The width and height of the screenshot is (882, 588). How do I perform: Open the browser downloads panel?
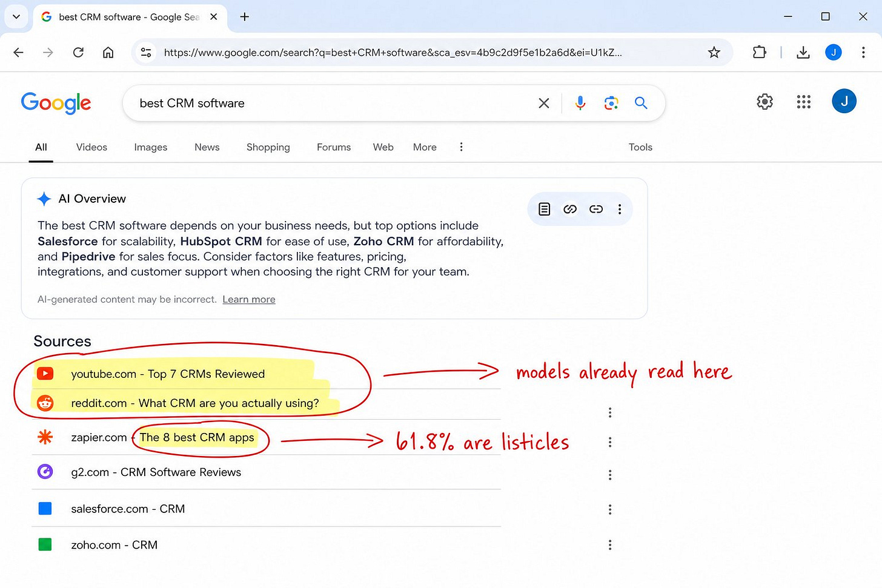(x=803, y=53)
